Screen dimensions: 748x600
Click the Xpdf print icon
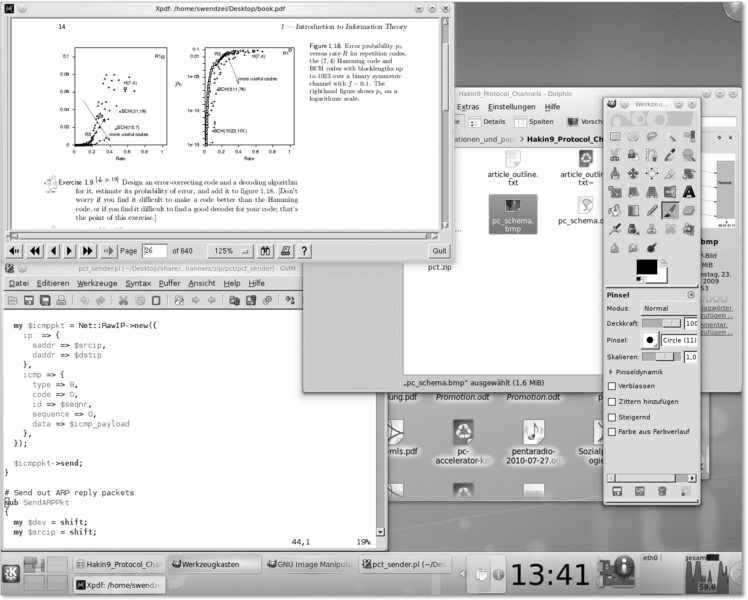pos(285,251)
